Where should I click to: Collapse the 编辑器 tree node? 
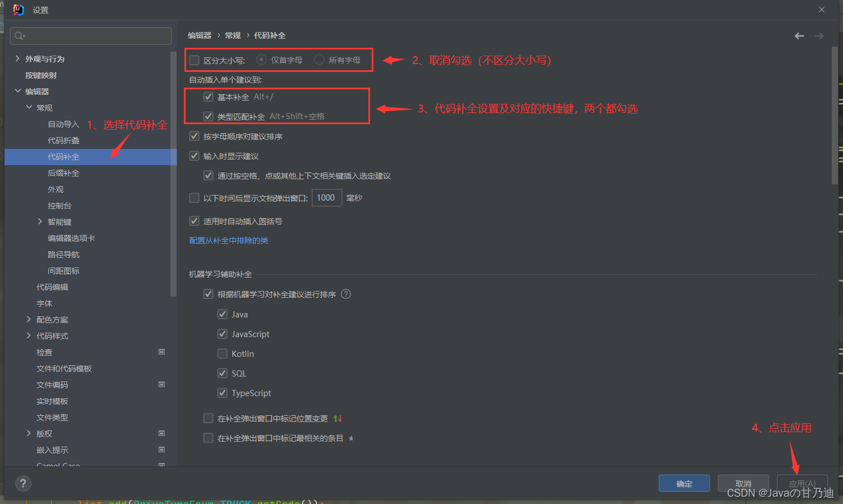pos(17,91)
